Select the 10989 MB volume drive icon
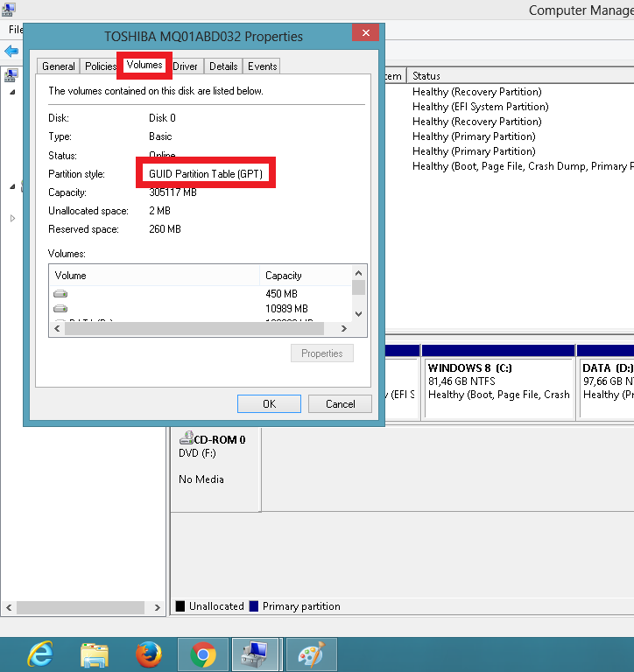Screen dimensions: 634x672 click(60, 309)
